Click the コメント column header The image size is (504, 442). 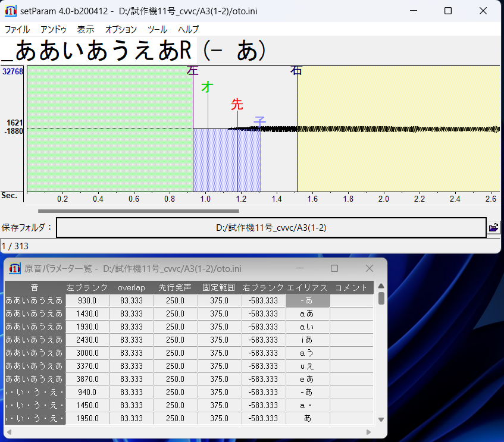point(351,287)
